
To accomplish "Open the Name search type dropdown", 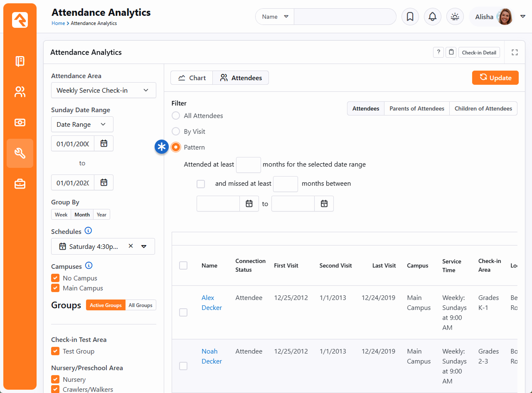I will click(x=275, y=17).
